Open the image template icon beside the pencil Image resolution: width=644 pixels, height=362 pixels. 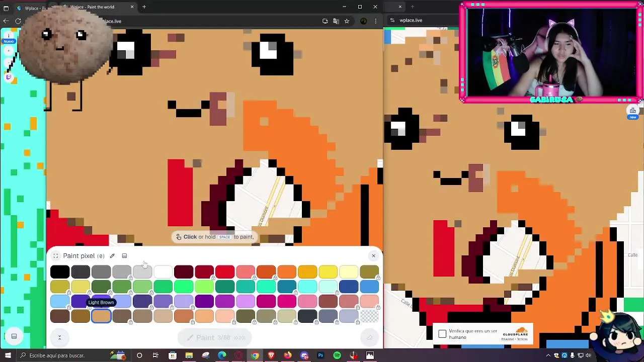[125, 256]
